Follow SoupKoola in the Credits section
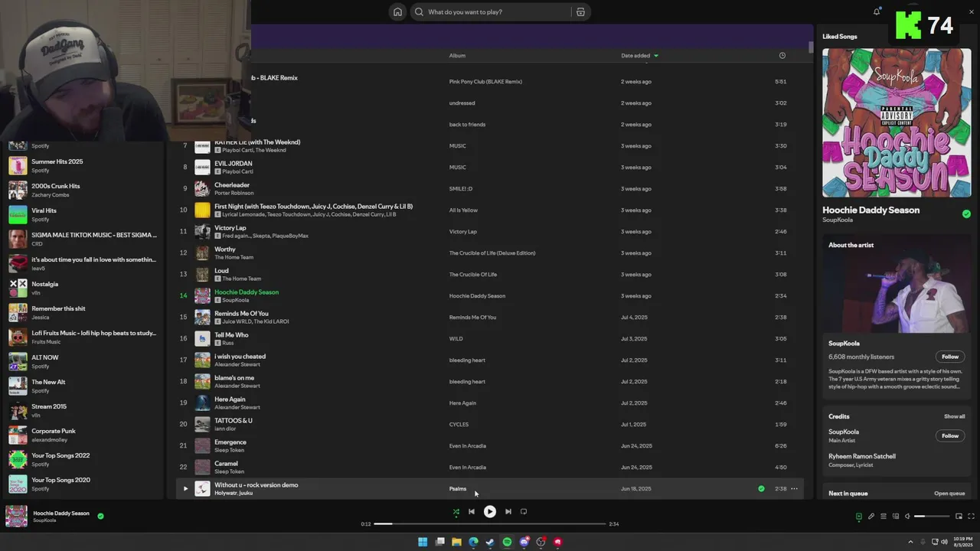 click(950, 435)
